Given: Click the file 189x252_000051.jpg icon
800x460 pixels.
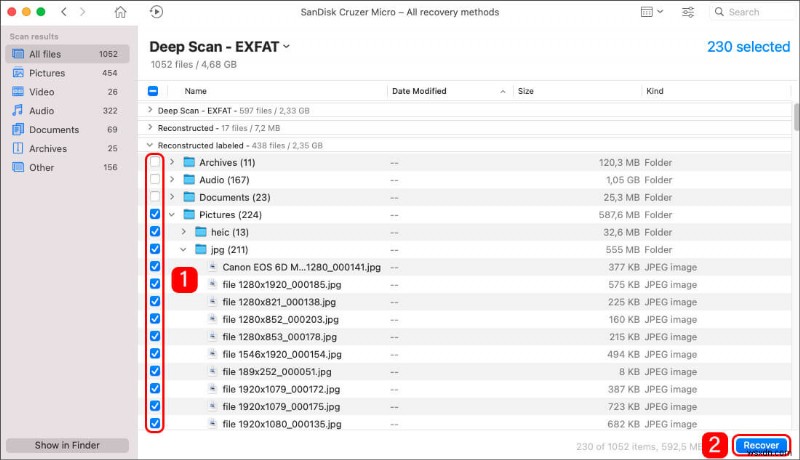Looking at the screenshot, I should point(213,371).
